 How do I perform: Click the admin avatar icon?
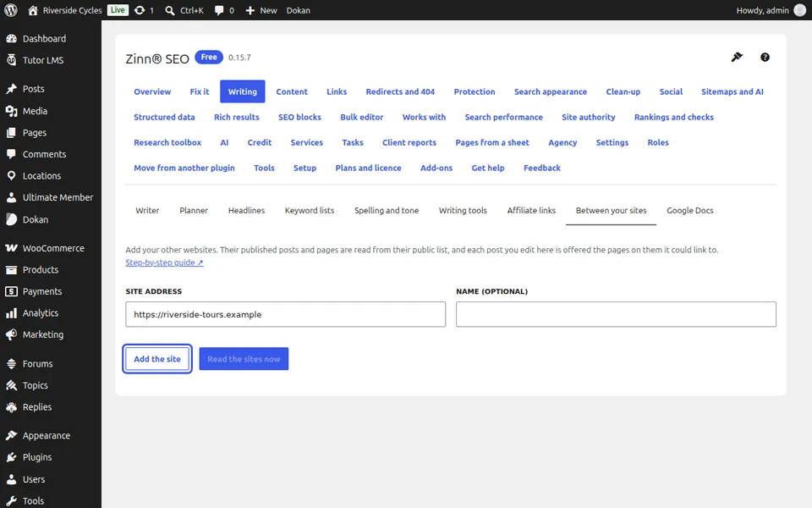800,10
